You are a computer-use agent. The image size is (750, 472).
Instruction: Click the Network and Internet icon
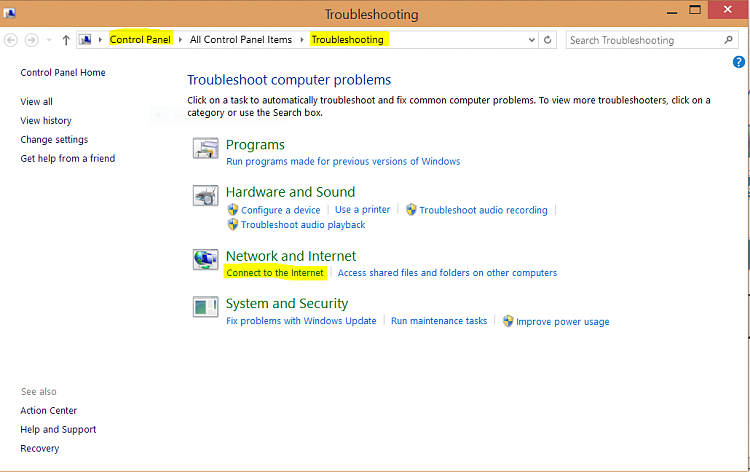pyautogui.click(x=206, y=259)
